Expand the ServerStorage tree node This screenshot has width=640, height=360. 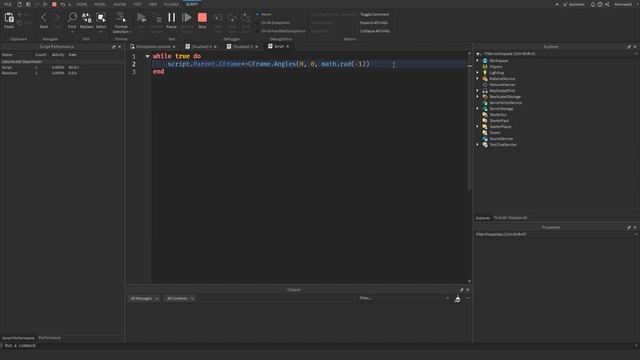[478, 109]
